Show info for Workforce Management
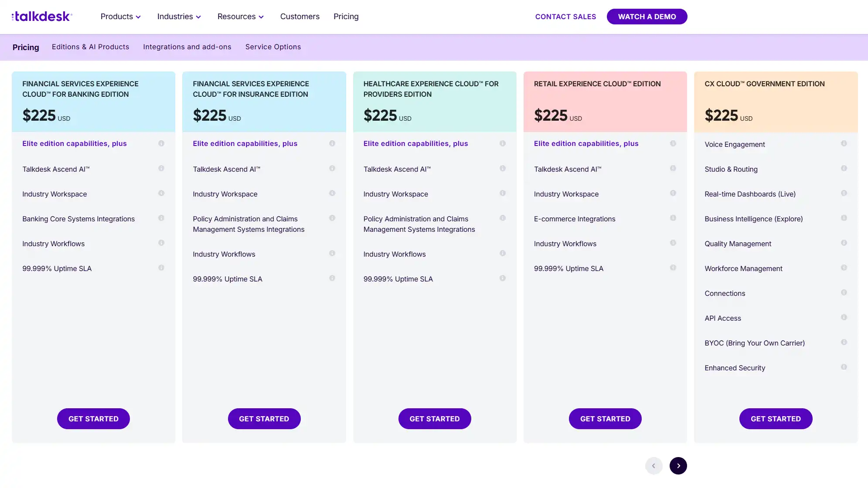 [x=844, y=268]
